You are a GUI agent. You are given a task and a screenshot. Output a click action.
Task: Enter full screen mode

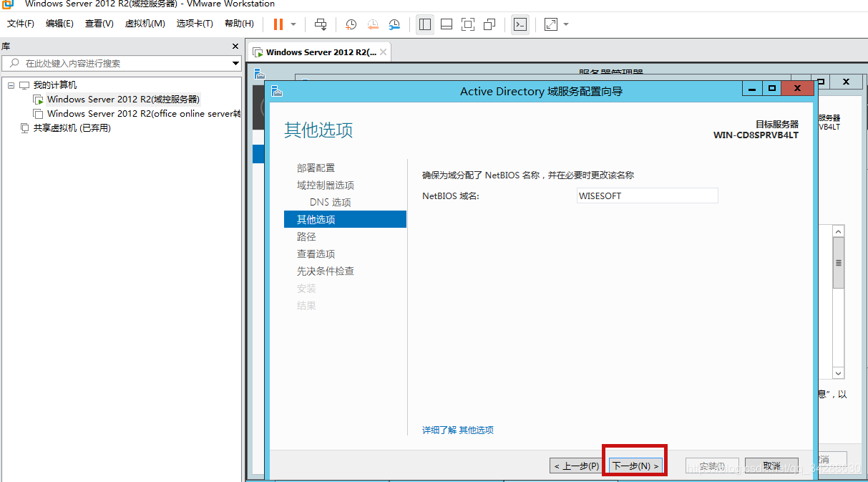tap(468, 24)
